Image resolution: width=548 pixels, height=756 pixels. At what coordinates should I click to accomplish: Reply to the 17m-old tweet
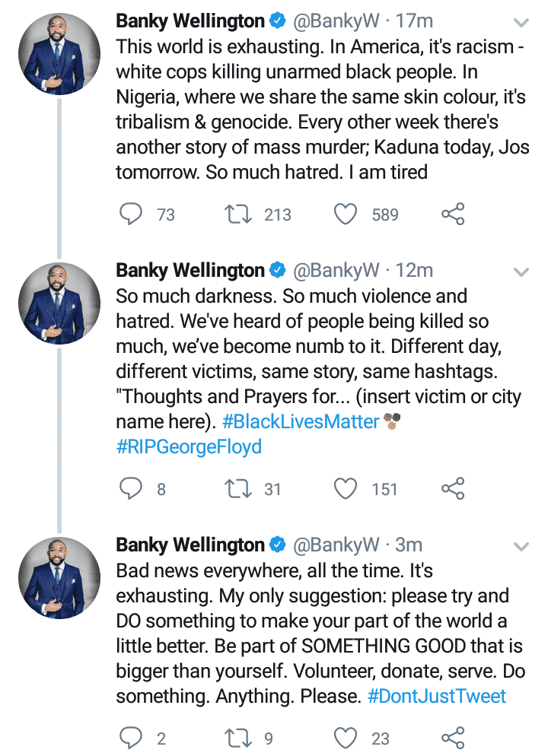[x=132, y=214]
